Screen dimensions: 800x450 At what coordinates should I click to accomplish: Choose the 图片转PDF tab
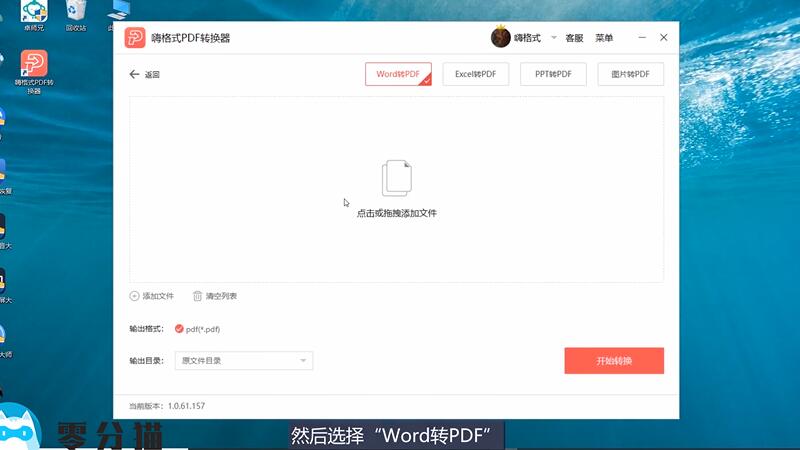[630, 74]
